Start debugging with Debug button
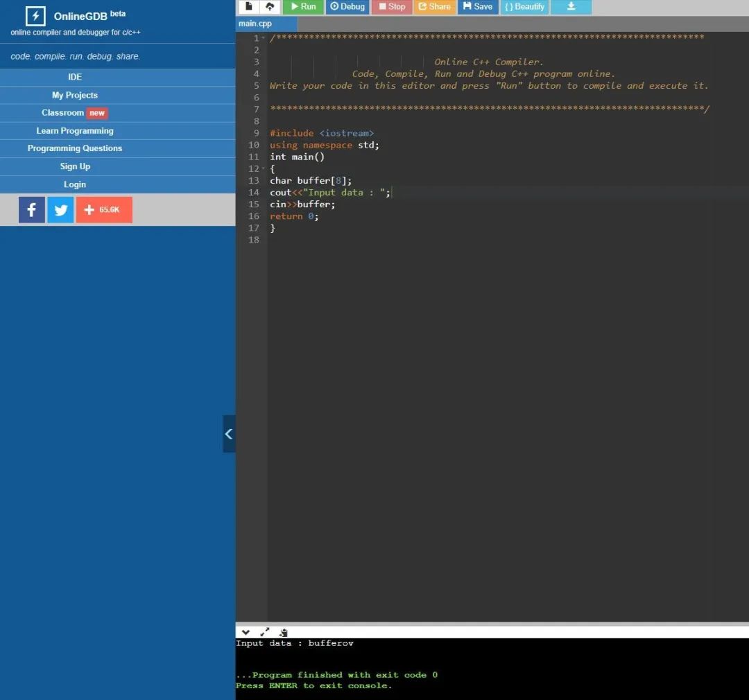 [x=347, y=7]
